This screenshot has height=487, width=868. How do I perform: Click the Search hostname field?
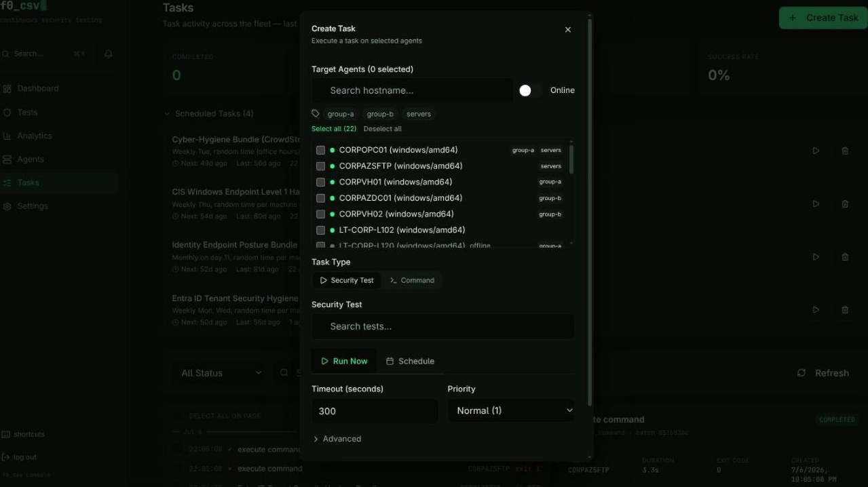[412, 90]
